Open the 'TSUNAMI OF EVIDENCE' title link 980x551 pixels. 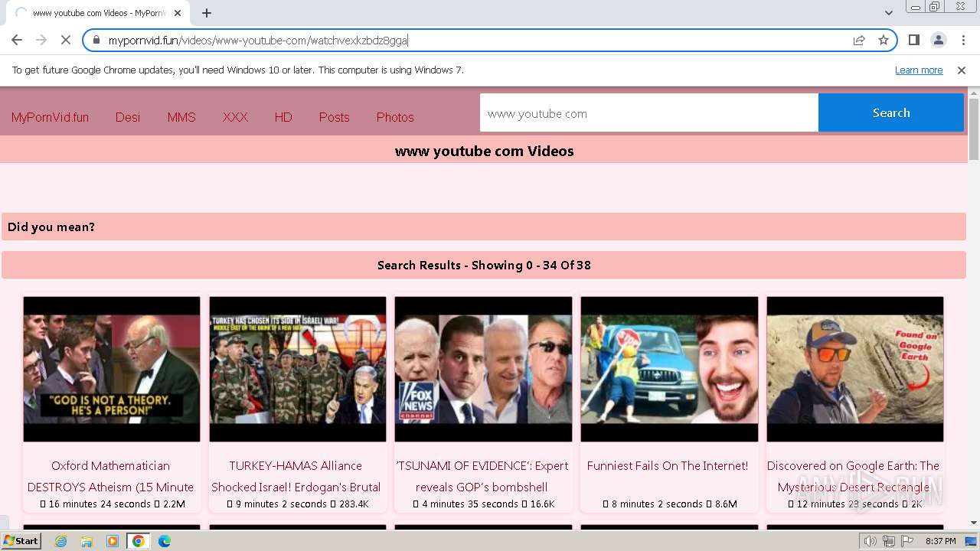[482, 476]
